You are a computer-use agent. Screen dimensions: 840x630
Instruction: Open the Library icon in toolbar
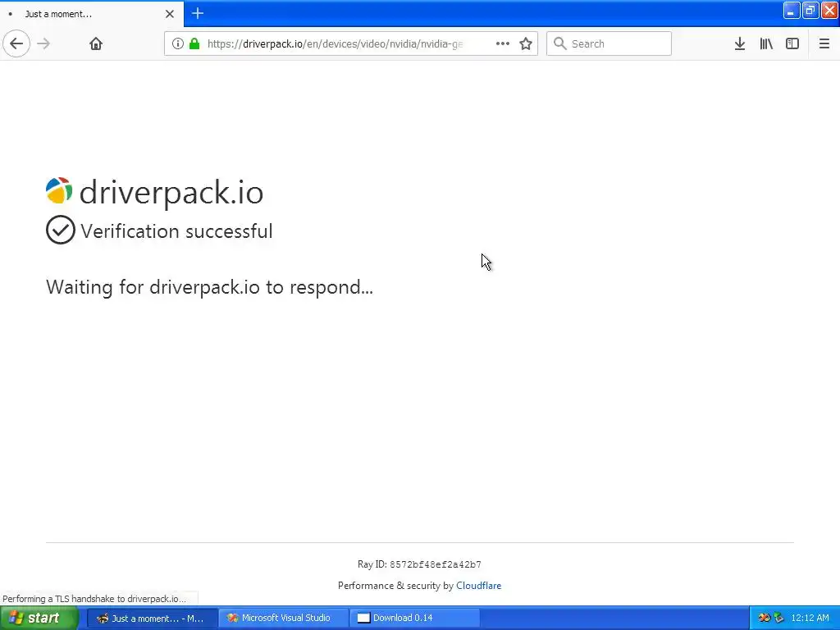pyautogui.click(x=766, y=43)
